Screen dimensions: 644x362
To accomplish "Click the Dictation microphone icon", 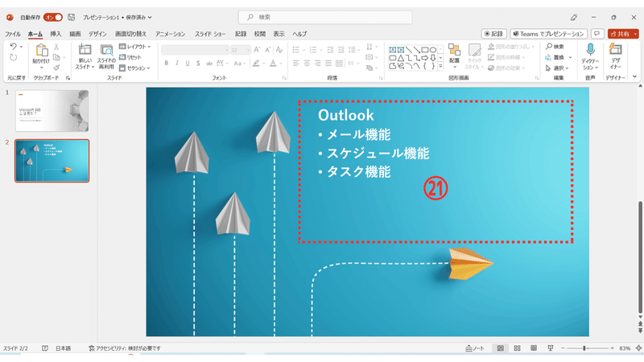I will pyautogui.click(x=590, y=50).
